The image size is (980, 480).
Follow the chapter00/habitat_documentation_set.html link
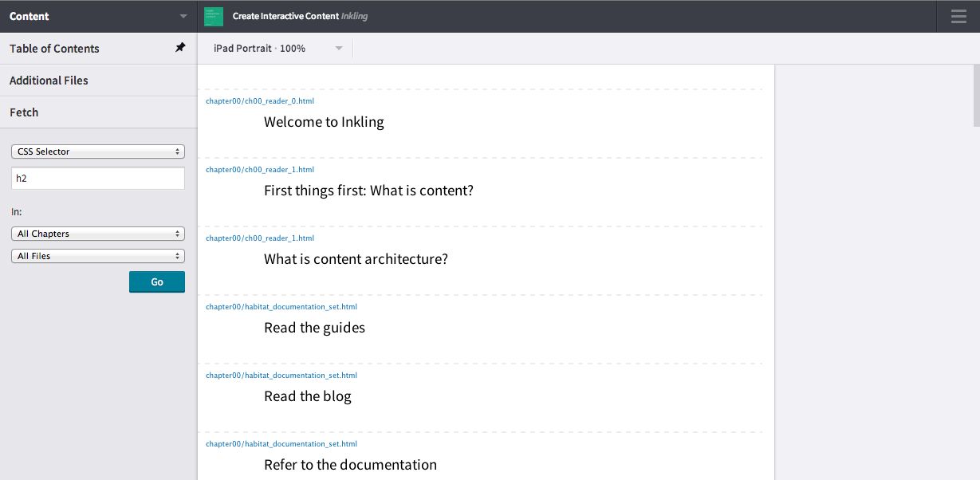coord(281,306)
